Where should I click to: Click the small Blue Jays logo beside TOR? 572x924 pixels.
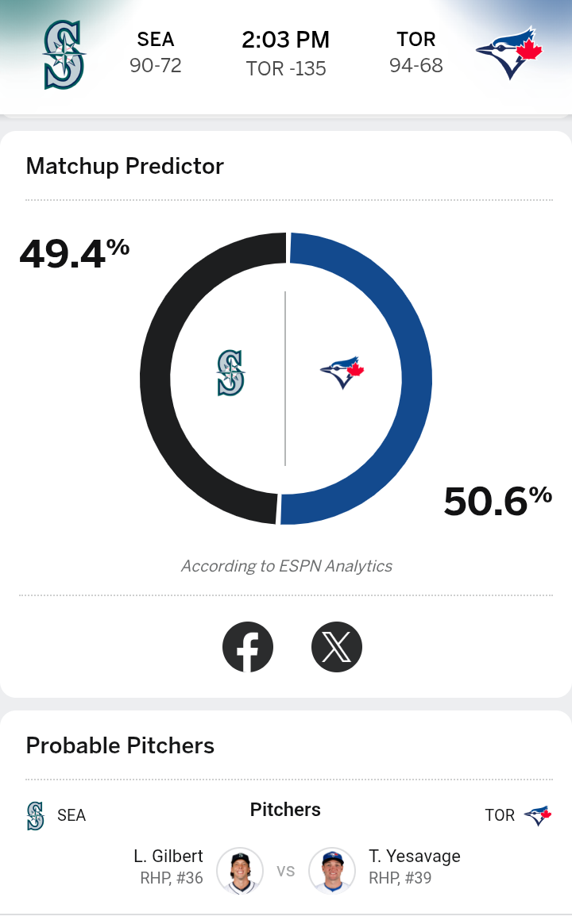point(538,815)
